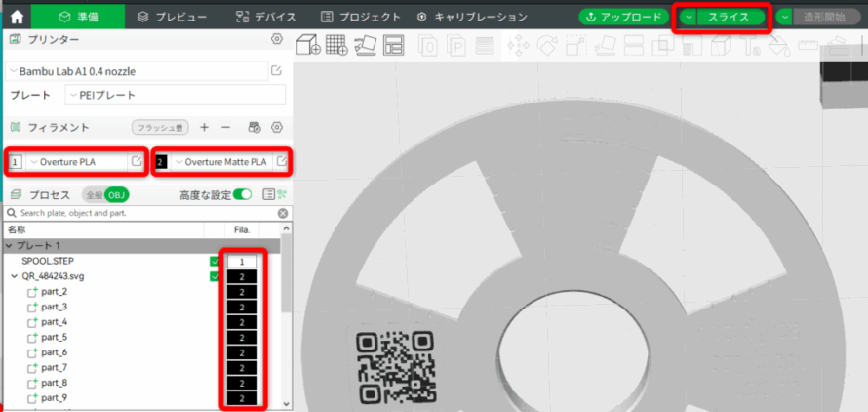Go to the Home tab
Image resolution: width=868 pixels, height=412 pixels.
(18, 18)
